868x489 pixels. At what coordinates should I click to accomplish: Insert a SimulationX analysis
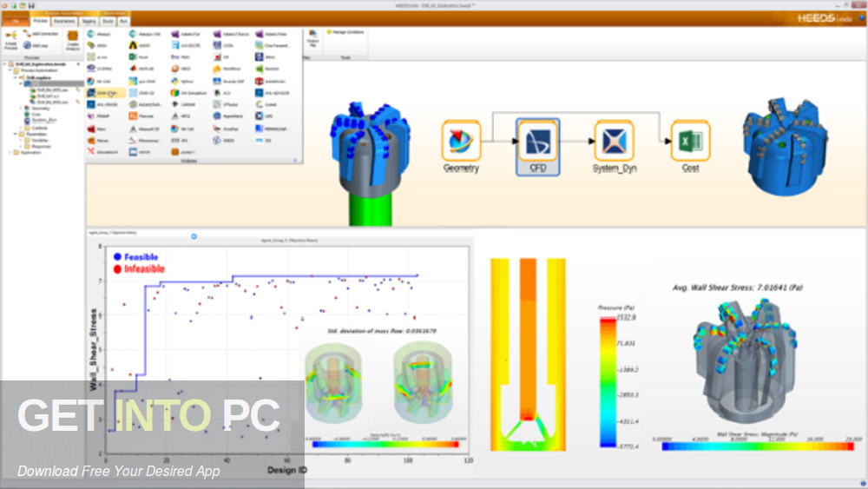coord(103,152)
